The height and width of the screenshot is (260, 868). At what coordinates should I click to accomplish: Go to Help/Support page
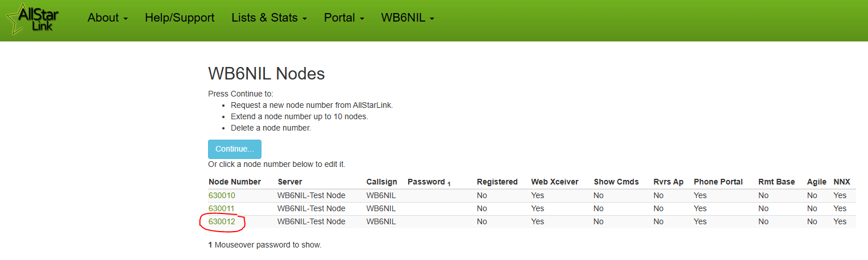coord(180,18)
